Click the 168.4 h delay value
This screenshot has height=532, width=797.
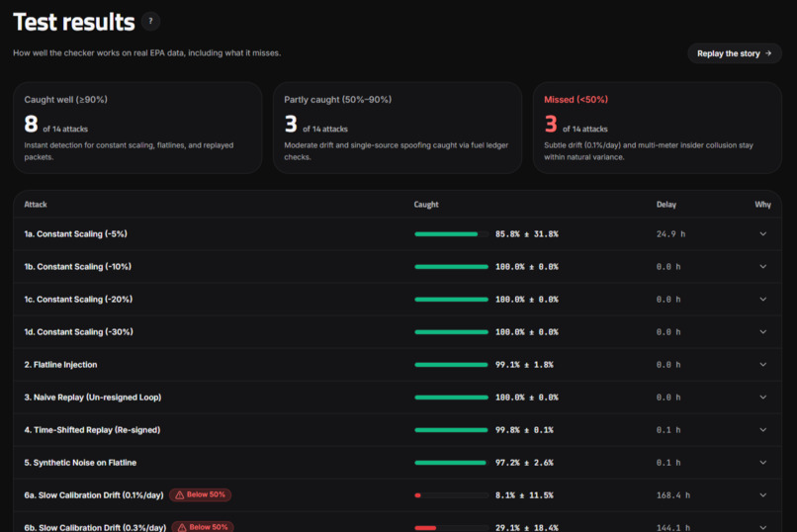673,495
